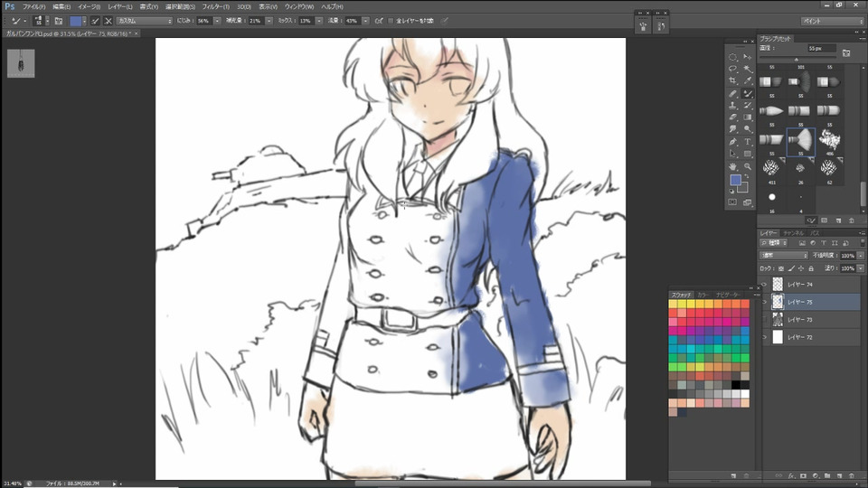The height and width of the screenshot is (488, 868).
Task: Select the Zoom tool in the toolbox
Action: [x=748, y=166]
